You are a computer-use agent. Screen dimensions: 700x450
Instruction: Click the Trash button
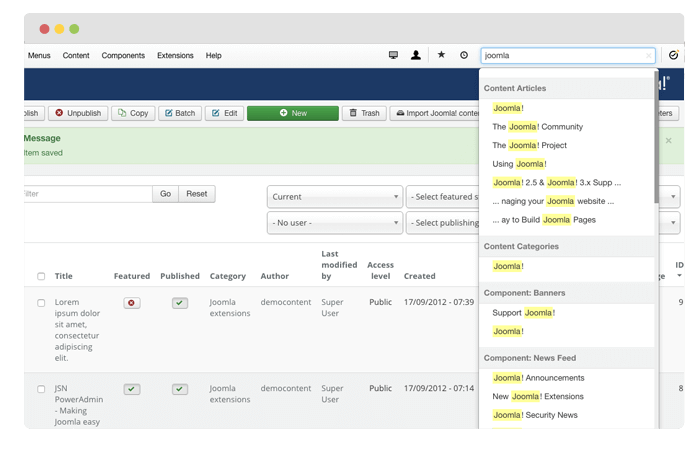click(364, 113)
